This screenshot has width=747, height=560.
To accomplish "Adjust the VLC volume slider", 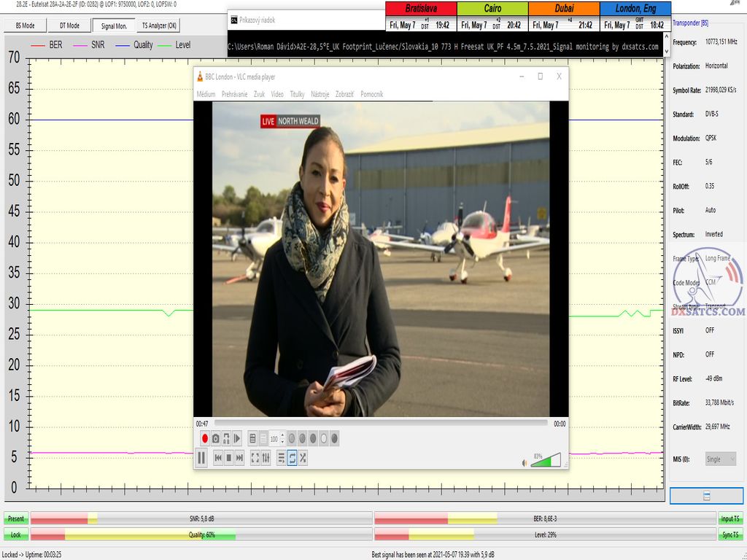I will pyautogui.click(x=546, y=460).
